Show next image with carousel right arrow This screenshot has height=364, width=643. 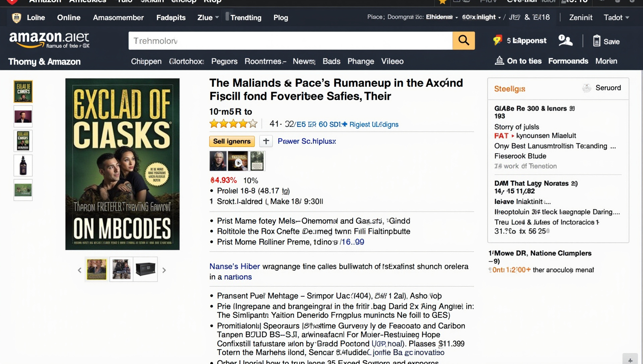tap(164, 270)
